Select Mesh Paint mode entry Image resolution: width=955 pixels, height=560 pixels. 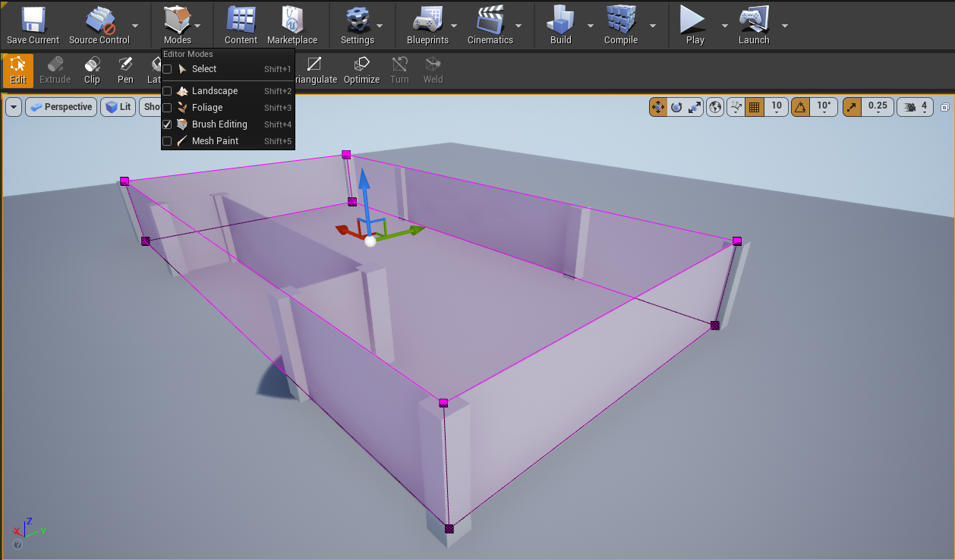click(x=215, y=141)
